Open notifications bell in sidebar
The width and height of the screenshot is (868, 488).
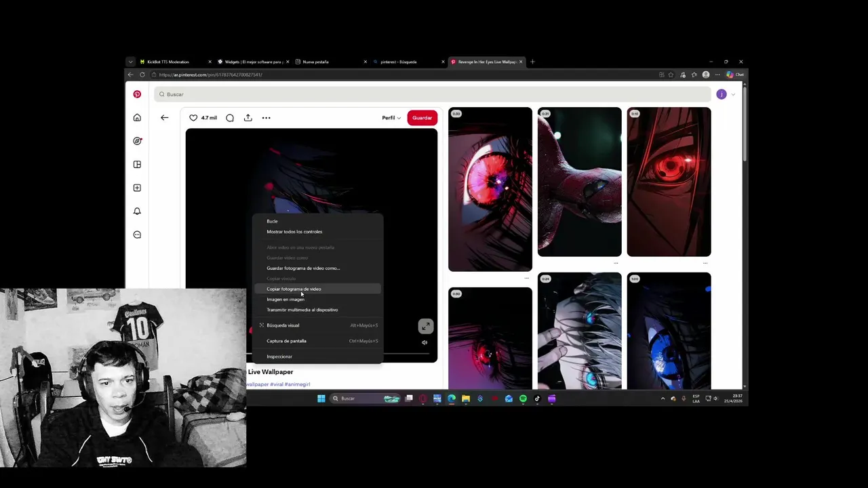tap(137, 211)
